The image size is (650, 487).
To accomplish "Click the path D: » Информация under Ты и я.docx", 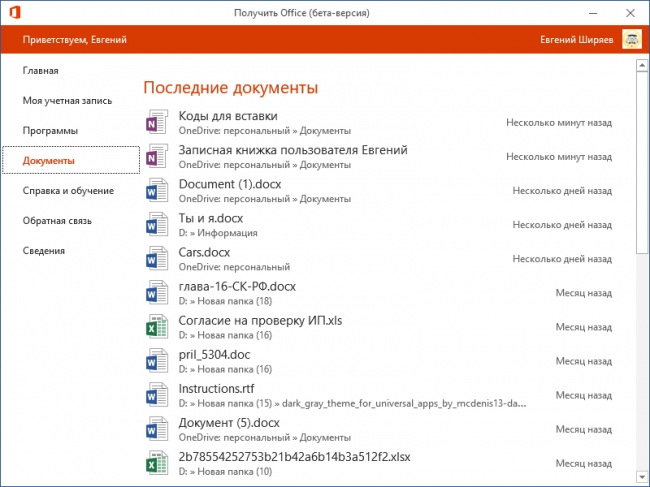I will click(x=218, y=233).
